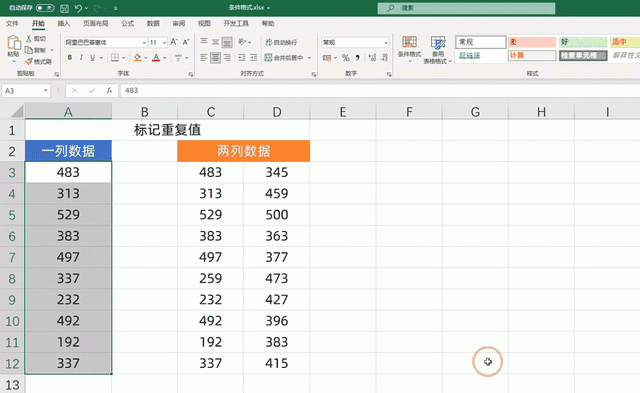Image resolution: width=640 pixels, height=393 pixels.
Task: Select the column D header
Action: coord(277,111)
